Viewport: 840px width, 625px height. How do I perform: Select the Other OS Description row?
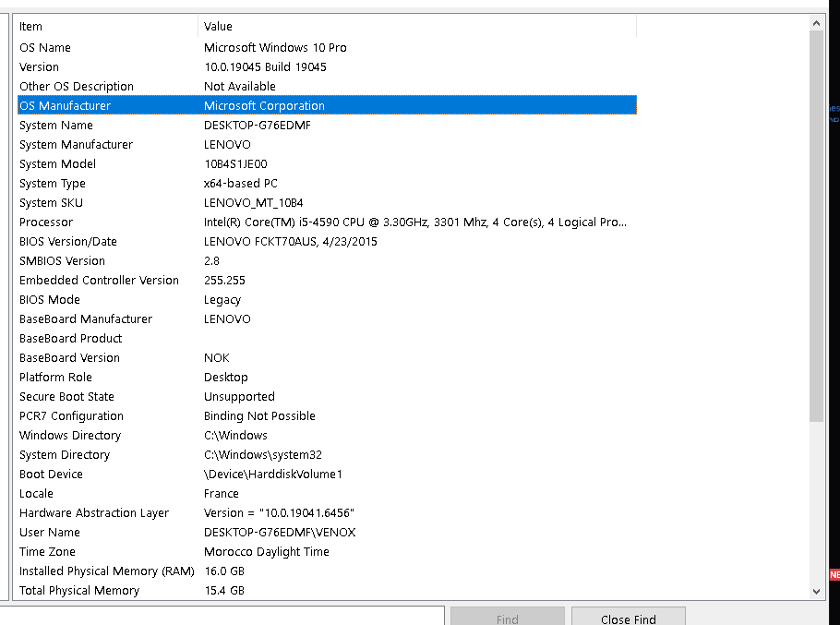point(327,86)
